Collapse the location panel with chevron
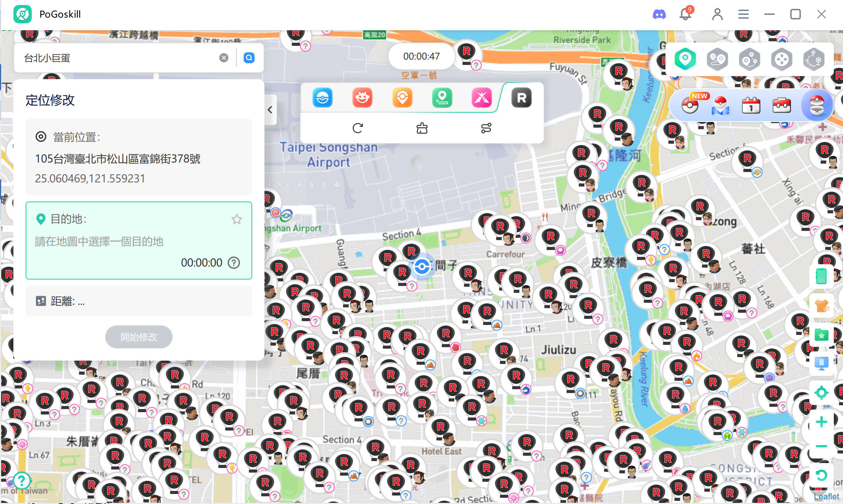This screenshot has width=843, height=504. [x=270, y=110]
